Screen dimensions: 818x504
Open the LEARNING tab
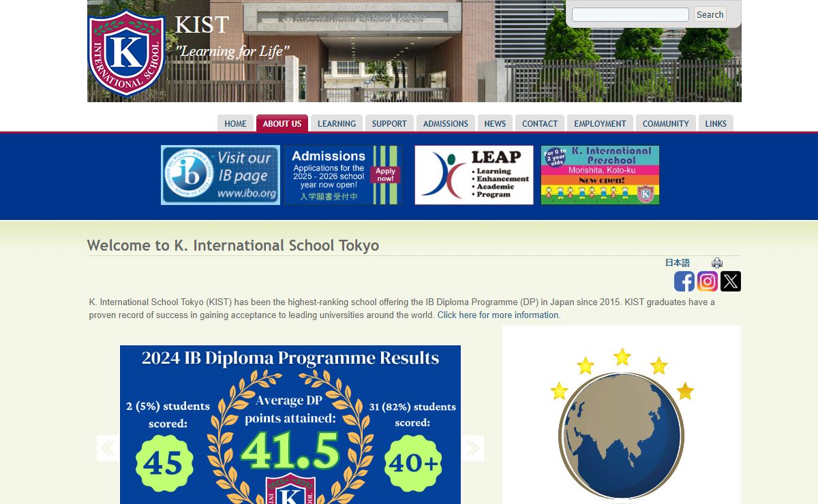coord(337,123)
